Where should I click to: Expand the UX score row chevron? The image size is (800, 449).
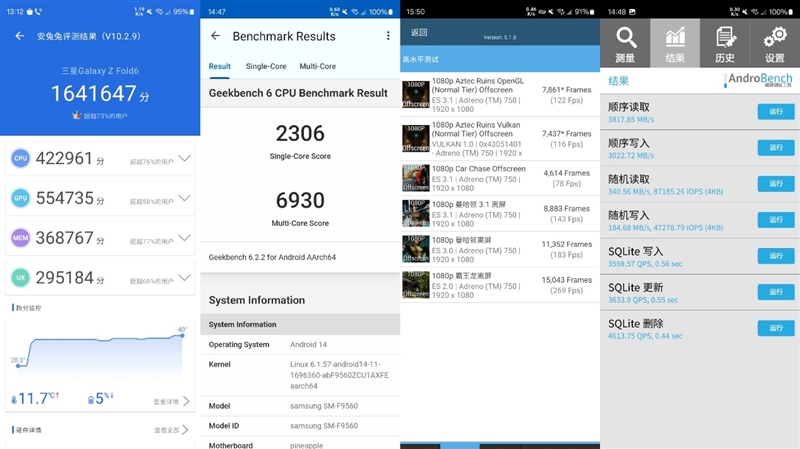184,278
